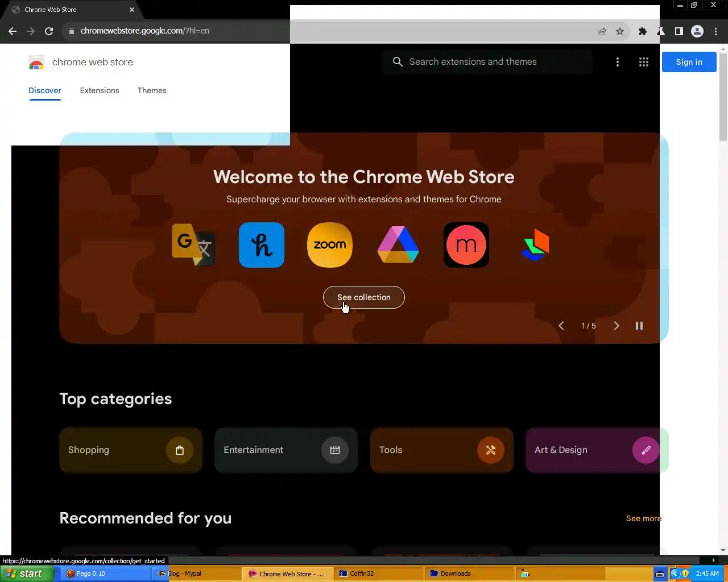Click the Chrome Web Store rainbow logo
This screenshot has width=728, height=582.
click(x=36, y=63)
